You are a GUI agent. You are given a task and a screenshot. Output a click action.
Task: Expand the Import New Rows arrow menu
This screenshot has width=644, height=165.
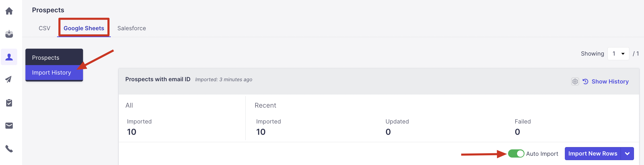tap(627, 154)
